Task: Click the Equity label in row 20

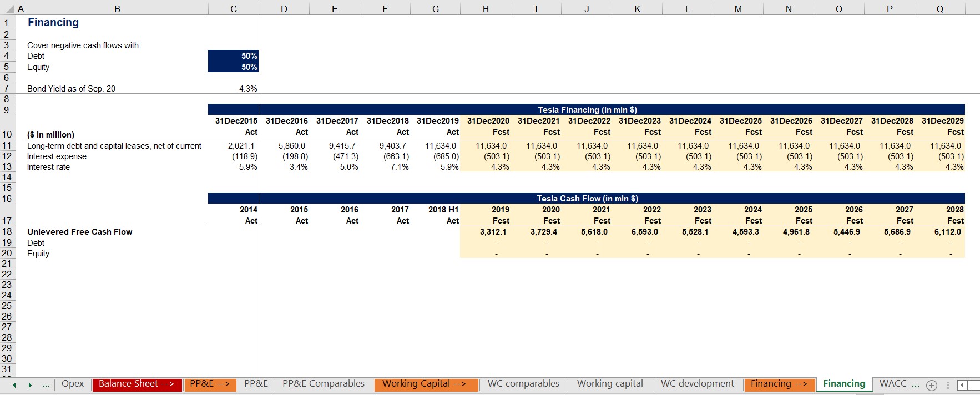Action: click(x=38, y=254)
